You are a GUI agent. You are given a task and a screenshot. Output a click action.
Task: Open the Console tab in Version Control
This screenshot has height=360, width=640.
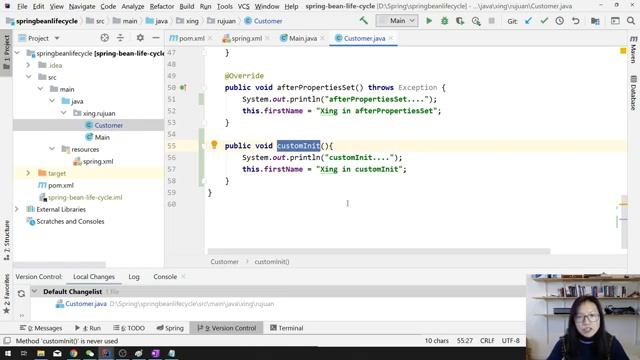click(x=165, y=277)
